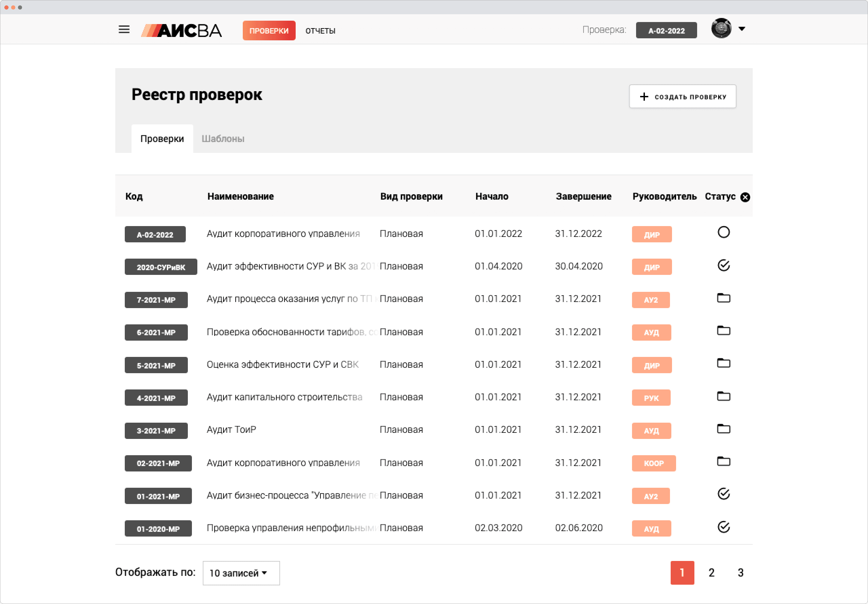Sort by the Наименование column header
The image size is (868, 604).
pos(240,197)
